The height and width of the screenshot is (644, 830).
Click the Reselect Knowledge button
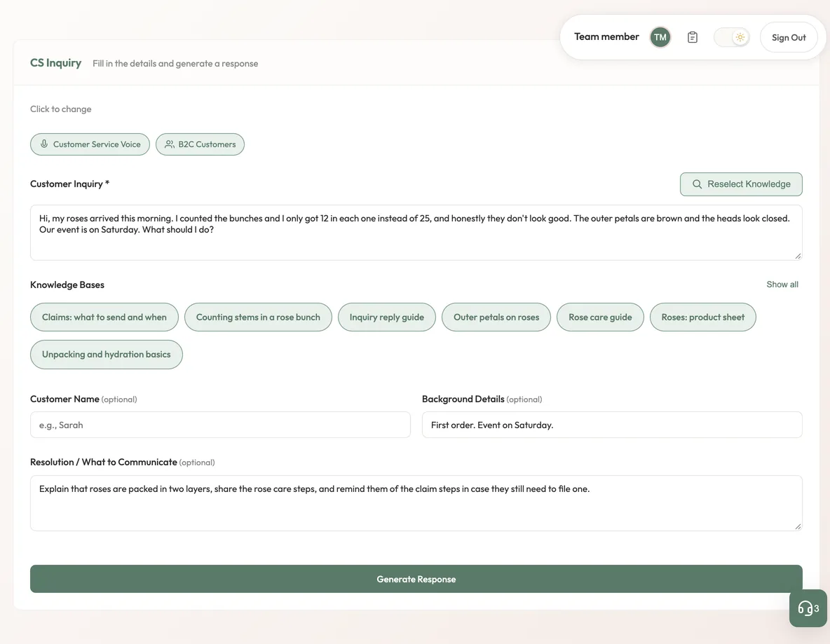point(740,184)
